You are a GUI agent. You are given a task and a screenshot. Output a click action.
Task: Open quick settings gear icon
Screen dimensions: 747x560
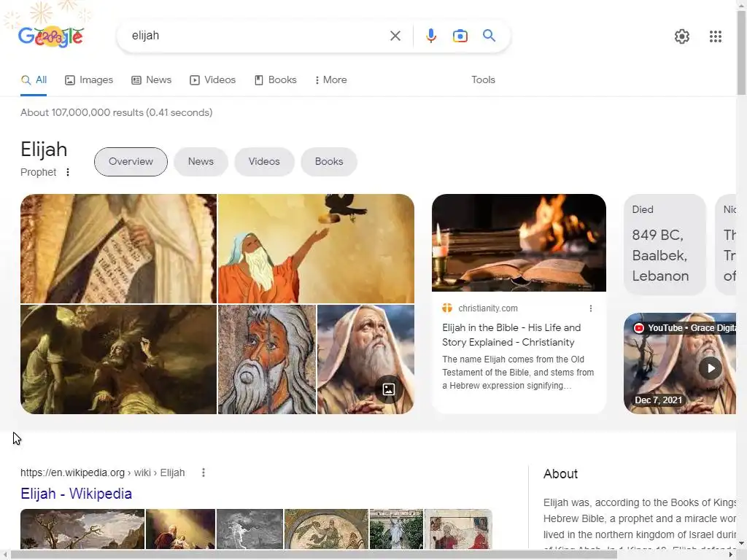pos(682,36)
